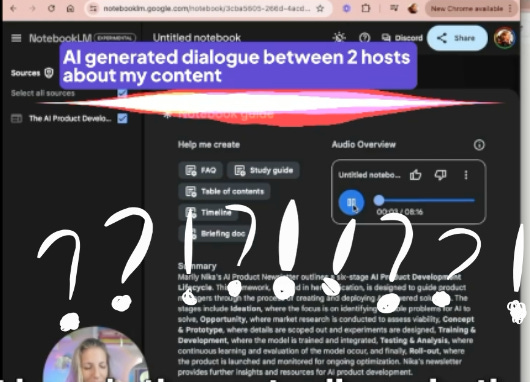Click the Untitled notebook title
This screenshot has height=382, width=530.
click(x=197, y=38)
